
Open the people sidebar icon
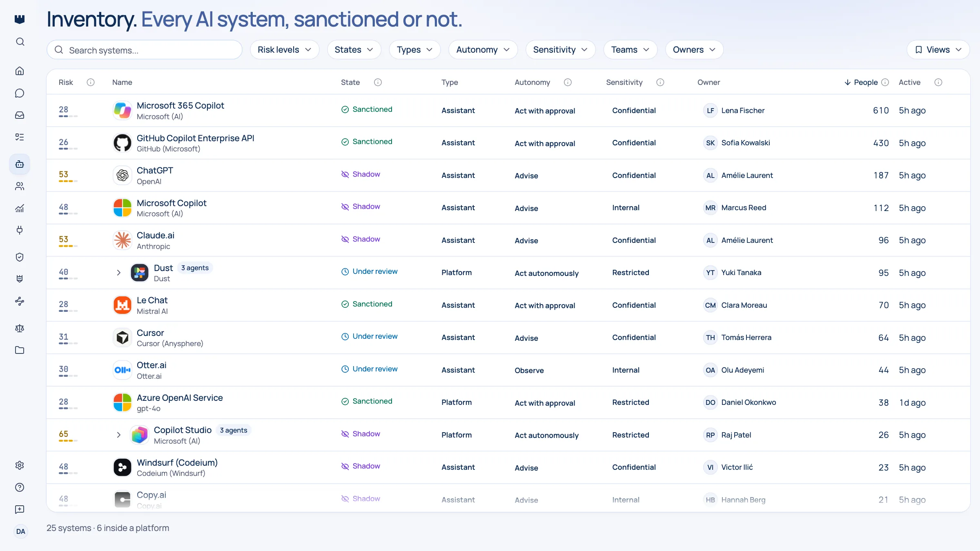(20, 186)
